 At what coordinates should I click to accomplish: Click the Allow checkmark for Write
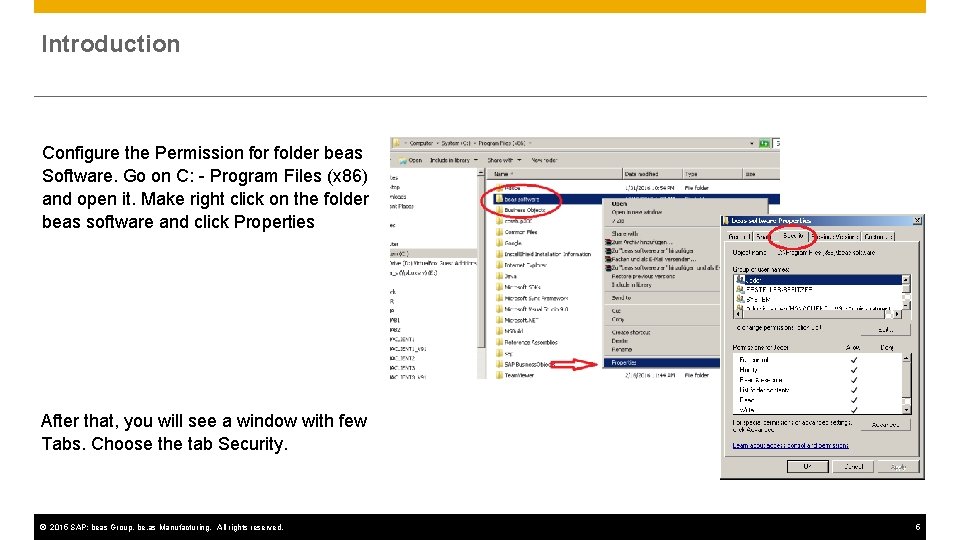[x=853, y=410]
